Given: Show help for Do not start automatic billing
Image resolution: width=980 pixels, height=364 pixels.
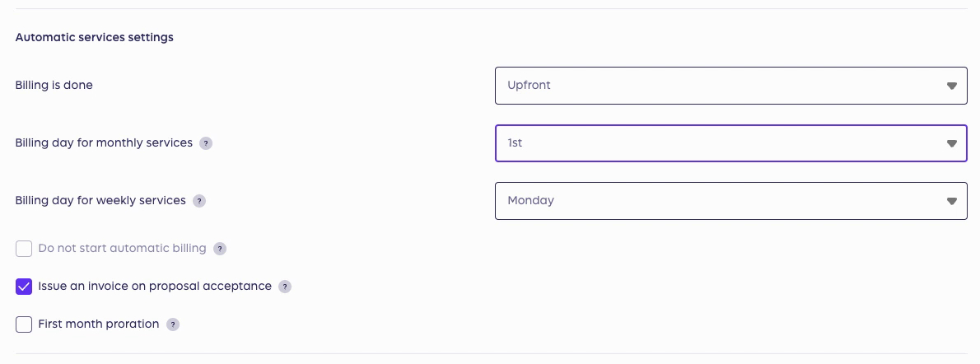Looking at the screenshot, I should tap(219, 249).
